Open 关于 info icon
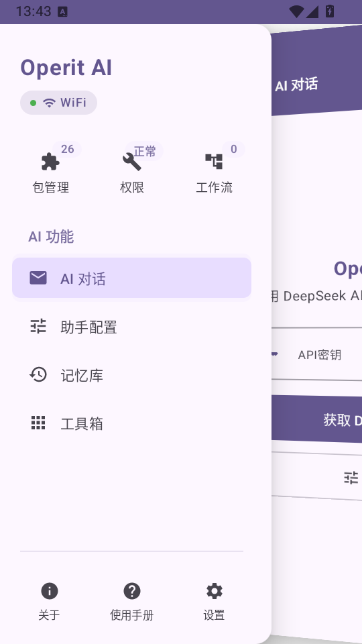This screenshot has height=644, width=362. click(x=49, y=591)
